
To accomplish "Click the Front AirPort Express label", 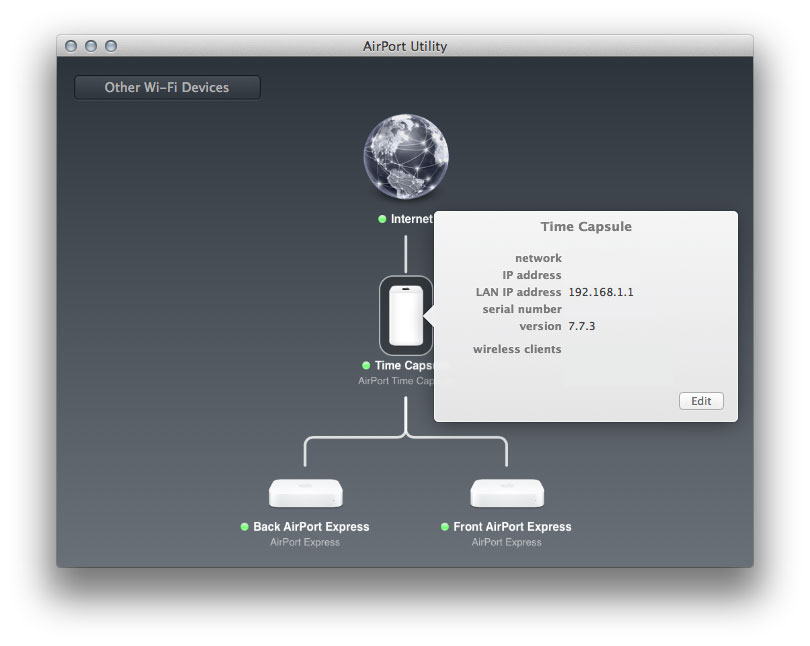I will [512, 527].
